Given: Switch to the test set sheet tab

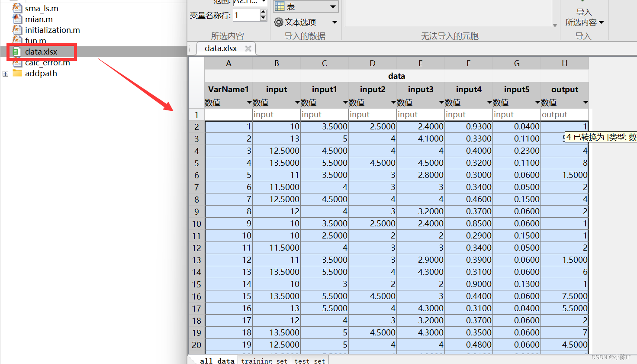Looking at the screenshot, I should (310, 360).
